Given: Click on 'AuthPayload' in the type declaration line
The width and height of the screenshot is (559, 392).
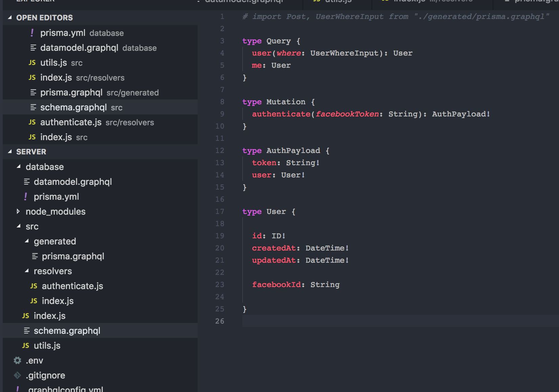Looking at the screenshot, I should click(x=293, y=151).
